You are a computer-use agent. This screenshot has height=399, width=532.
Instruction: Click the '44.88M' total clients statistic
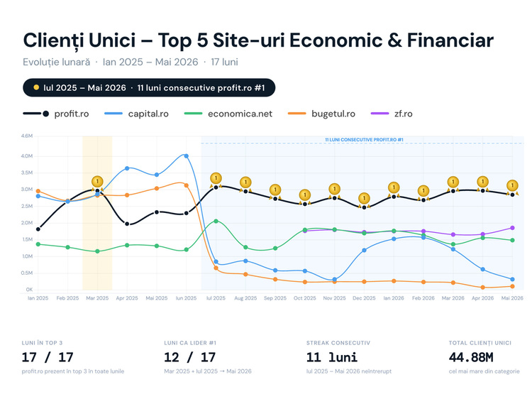point(471,357)
